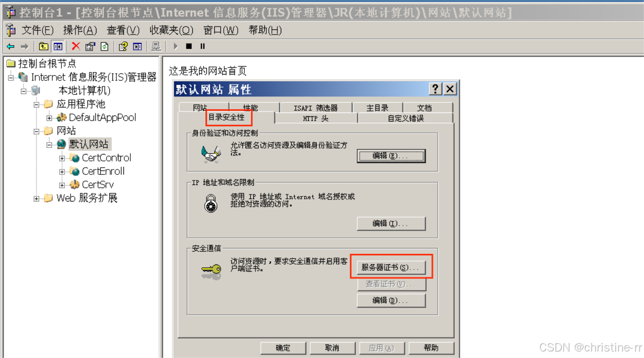This screenshot has width=644, height=358.
Task: Expand the DefaultAppPool tree node
Action: coord(49,118)
